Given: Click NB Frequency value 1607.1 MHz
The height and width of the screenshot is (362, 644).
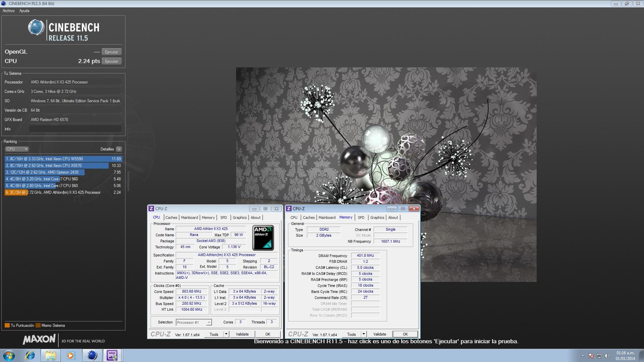Looking at the screenshot, I should click(x=390, y=241).
